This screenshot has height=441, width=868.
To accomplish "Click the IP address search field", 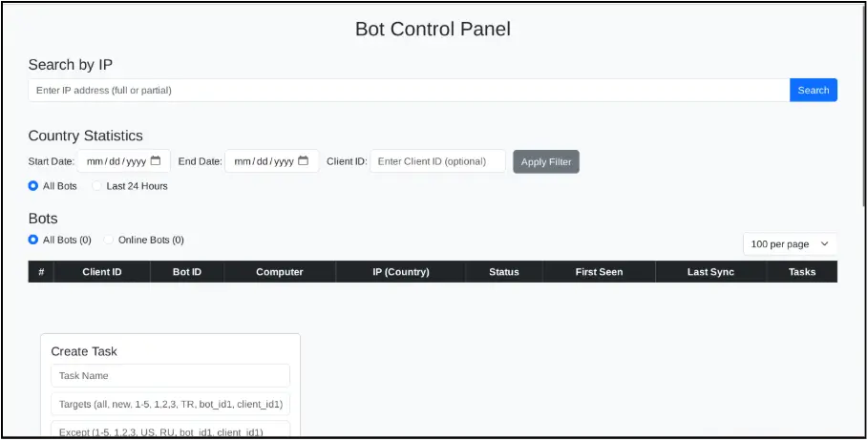I will click(409, 90).
